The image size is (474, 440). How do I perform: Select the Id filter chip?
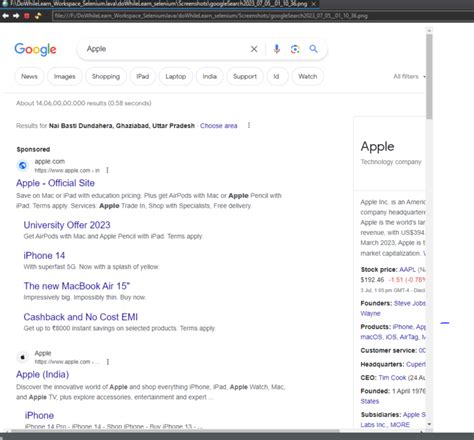click(x=276, y=76)
